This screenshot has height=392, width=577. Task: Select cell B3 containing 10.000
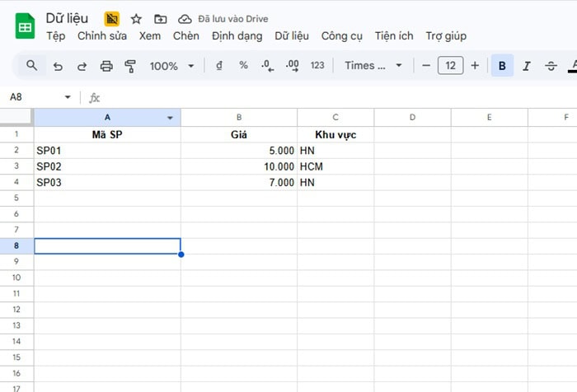(x=239, y=166)
